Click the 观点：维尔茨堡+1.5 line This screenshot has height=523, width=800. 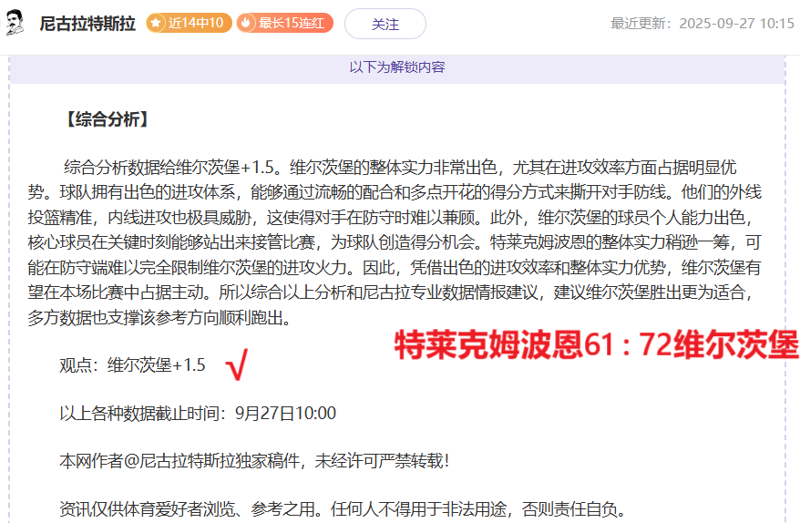click(x=132, y=366)
